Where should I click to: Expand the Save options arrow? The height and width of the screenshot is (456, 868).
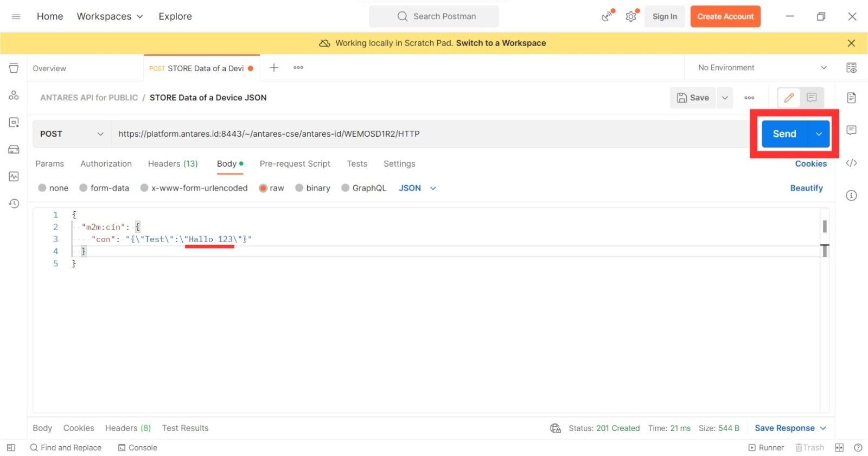tap(725, 98)
